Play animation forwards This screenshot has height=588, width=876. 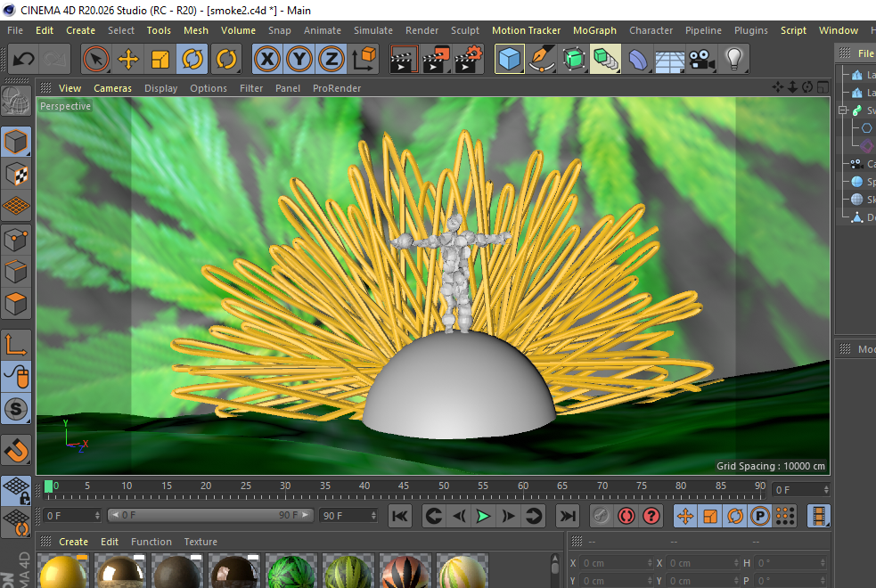pos(483,516)
